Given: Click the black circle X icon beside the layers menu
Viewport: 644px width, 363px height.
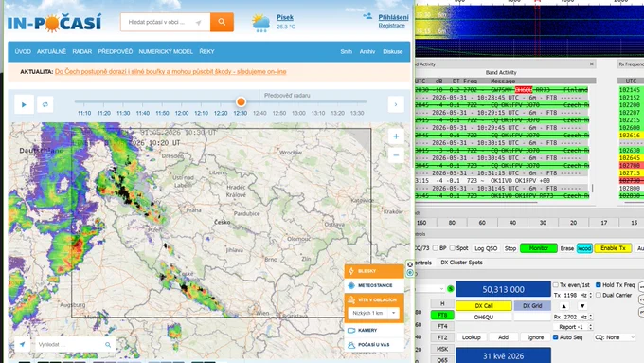Looking at the screenshot, I should (410, 264).
